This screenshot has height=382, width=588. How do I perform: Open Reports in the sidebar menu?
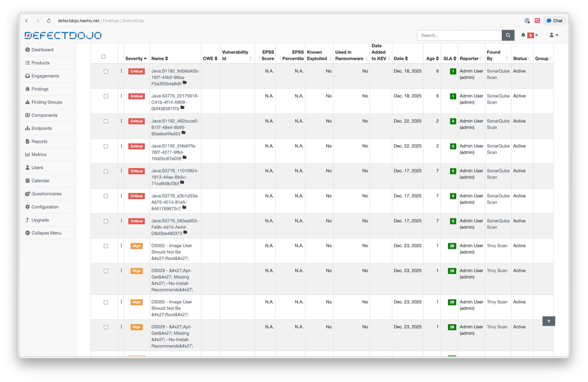coord(39,141)
